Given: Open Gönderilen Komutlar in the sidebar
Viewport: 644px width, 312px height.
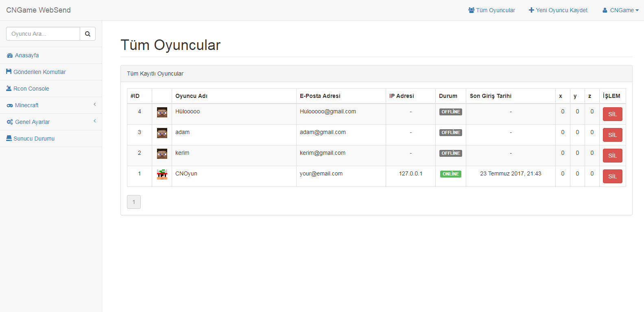Looking at the screenshot, I should (51, 72).
